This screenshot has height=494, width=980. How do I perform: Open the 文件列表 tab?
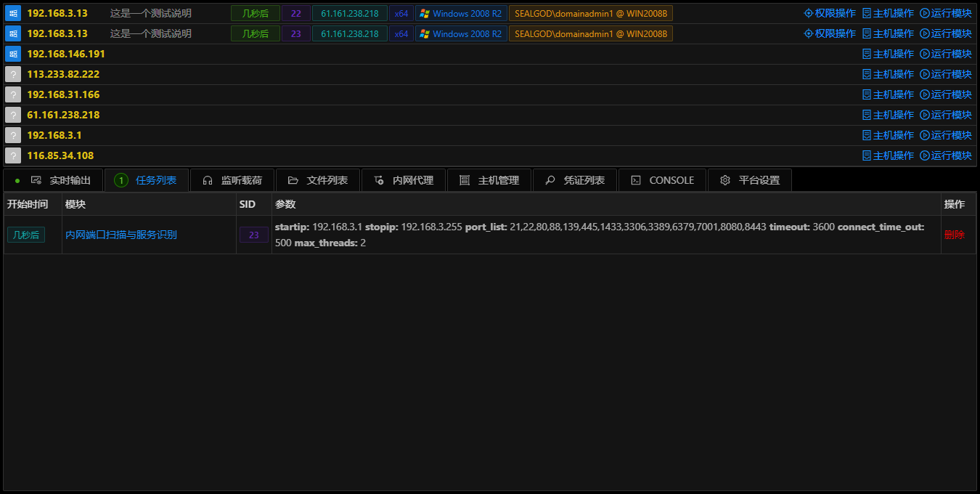tap(317, 180)
